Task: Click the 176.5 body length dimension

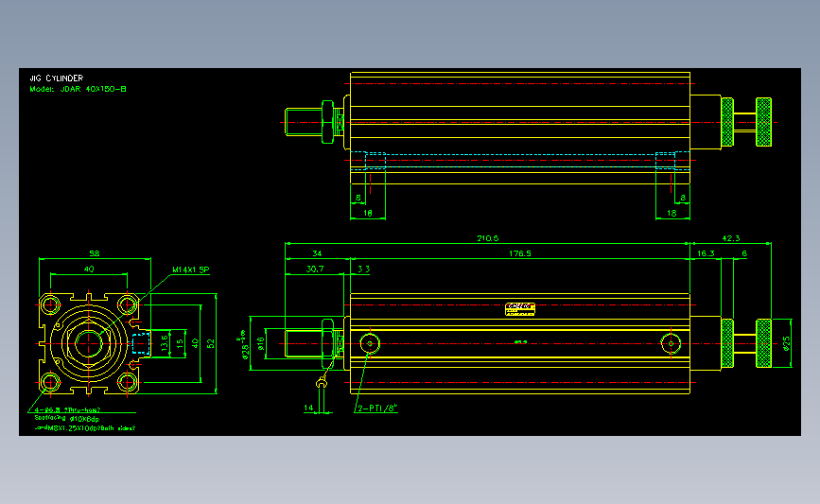Action: point(520,253)
